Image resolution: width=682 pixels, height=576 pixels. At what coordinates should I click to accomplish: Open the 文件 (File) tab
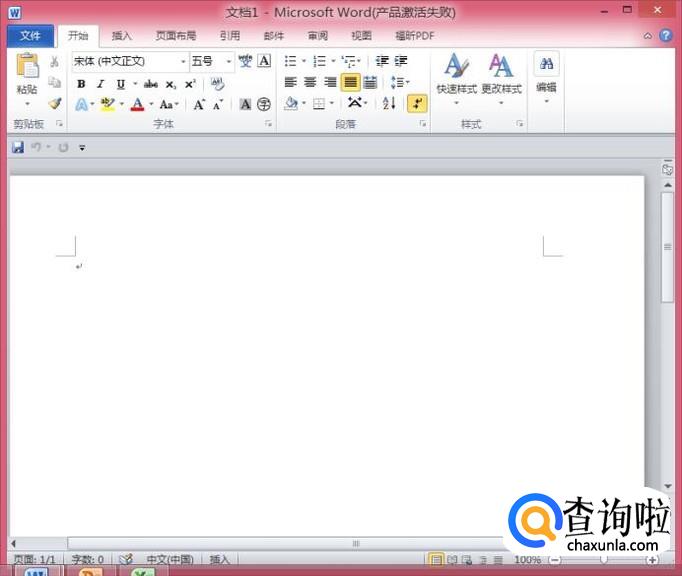coord(30,36)
